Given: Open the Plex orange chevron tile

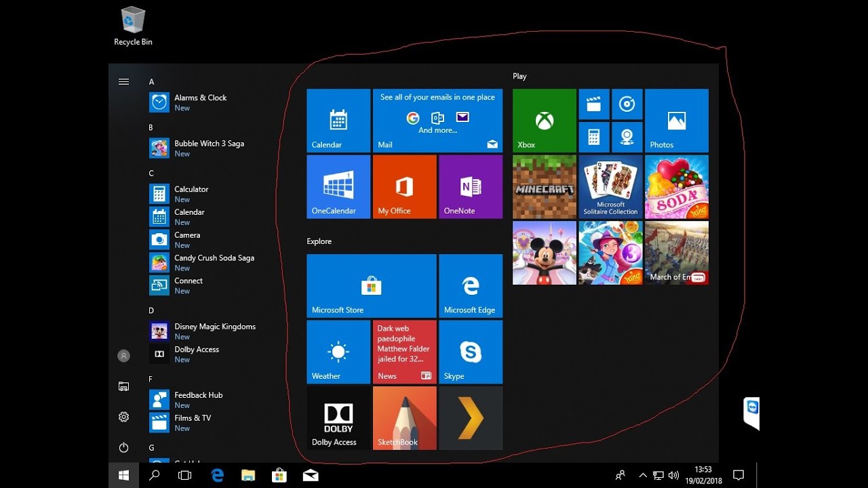Looking at the screenshot, I should point(471,418).
